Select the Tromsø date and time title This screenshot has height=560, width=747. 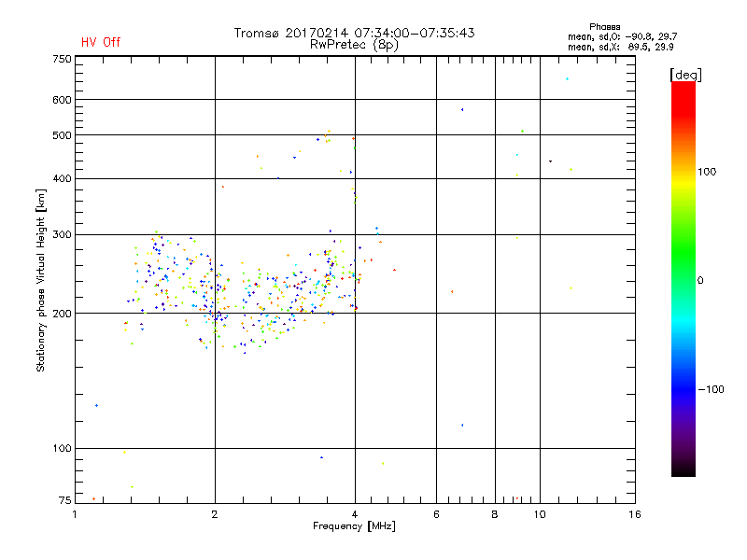pos(354,33)
